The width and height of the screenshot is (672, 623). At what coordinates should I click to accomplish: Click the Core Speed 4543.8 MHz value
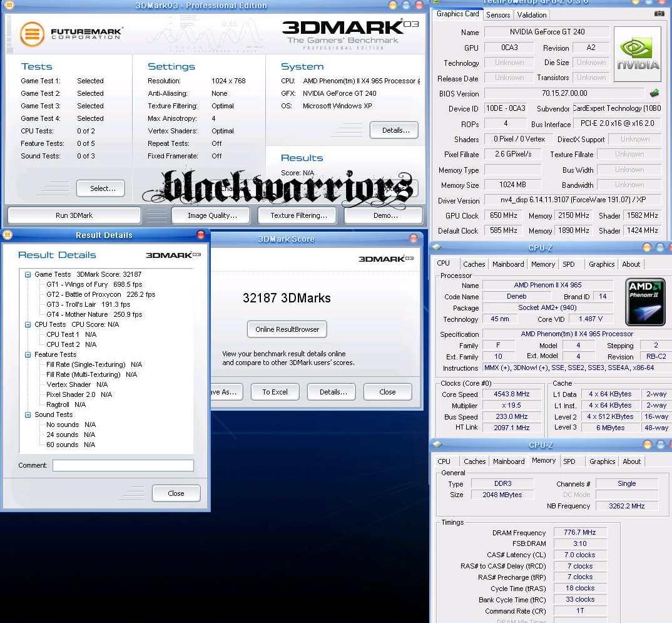[511, 394]
